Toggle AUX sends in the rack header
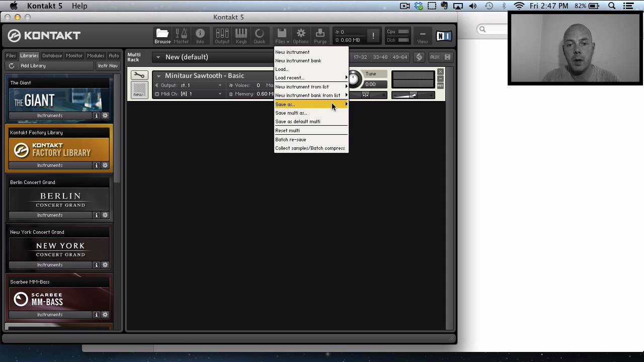Image resolution: width=644 pixels, height=362 pixels. tap(435, 57)
